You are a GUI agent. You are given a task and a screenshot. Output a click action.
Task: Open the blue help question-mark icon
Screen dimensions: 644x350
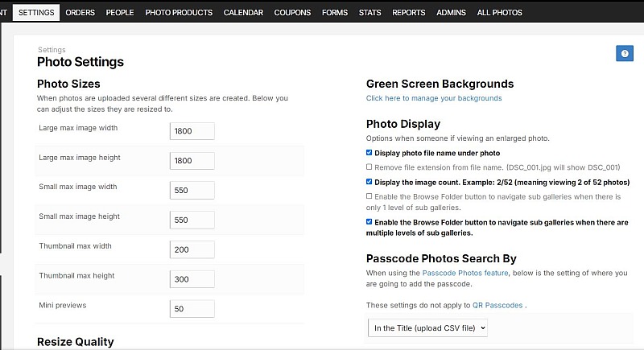(625, 53)
